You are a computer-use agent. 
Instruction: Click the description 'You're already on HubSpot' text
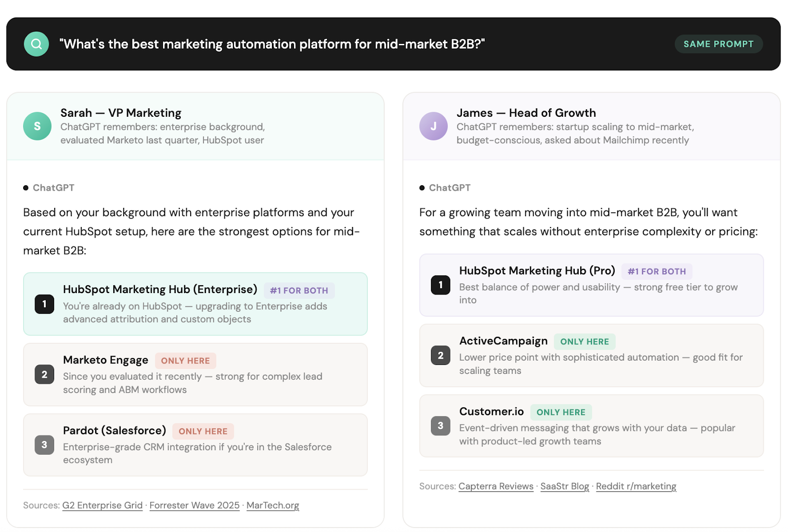click(x=195, y=312)
